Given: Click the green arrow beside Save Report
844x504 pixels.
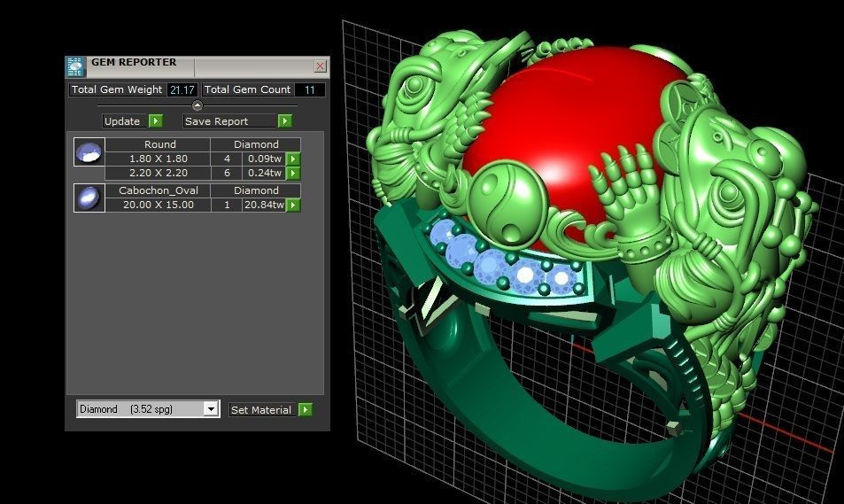Looking at the screenshot, I should coord(285,121).
